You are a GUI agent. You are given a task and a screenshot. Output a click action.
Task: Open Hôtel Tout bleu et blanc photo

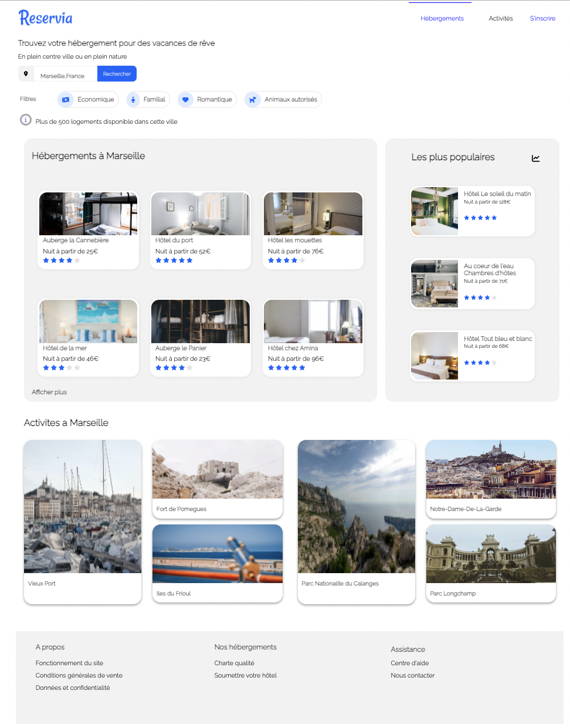click(435, 355)
